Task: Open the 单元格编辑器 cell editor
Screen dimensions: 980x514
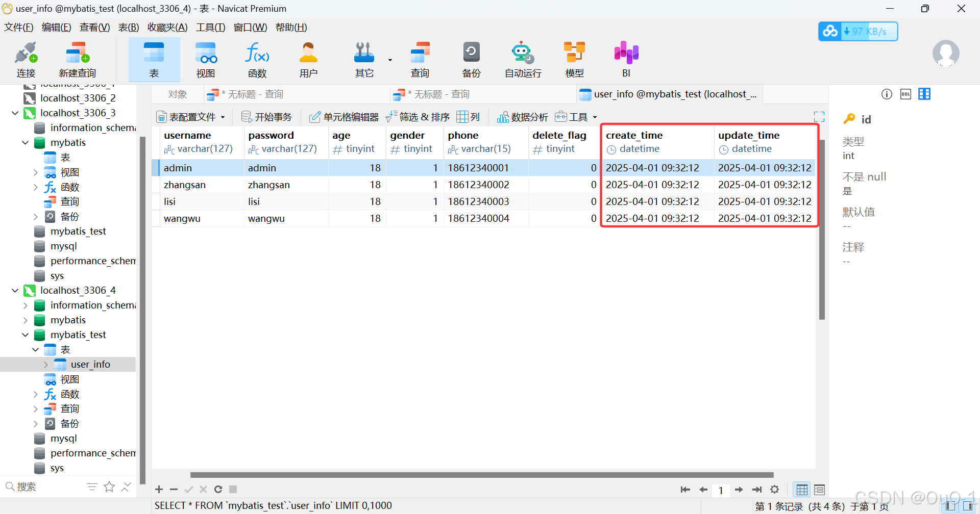Action: (344, 117)
